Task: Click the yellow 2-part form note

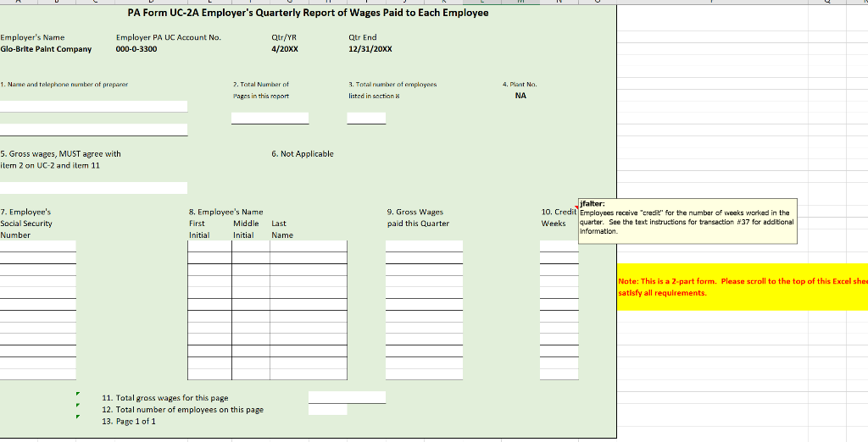Action: coord(743,286)
